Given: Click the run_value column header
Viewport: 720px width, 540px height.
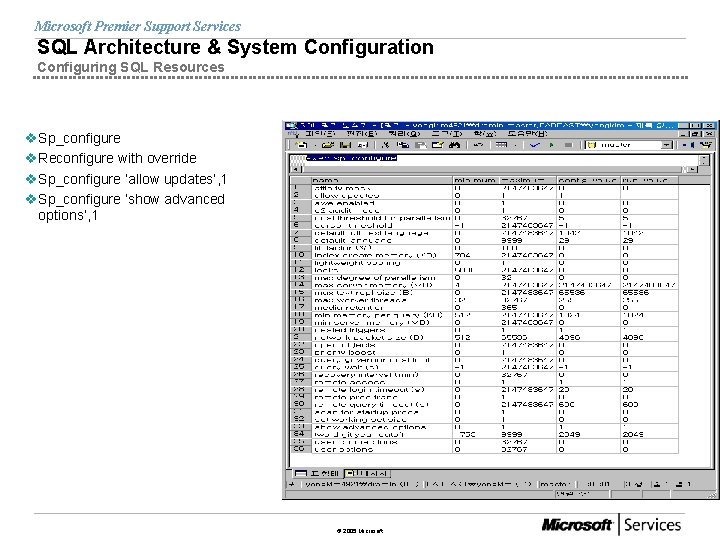Looking at the screenshot, I should pos(649,180).
